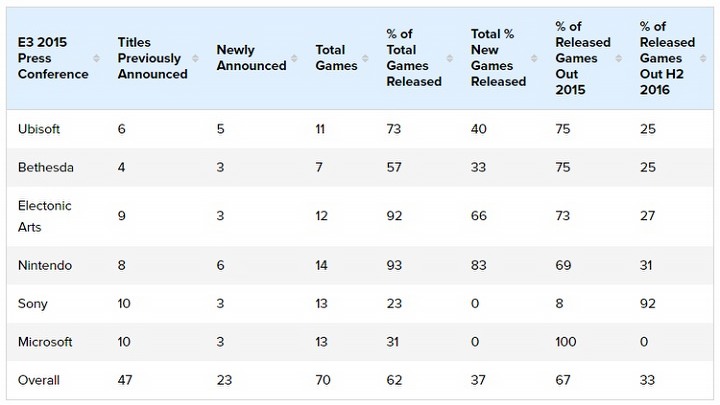Sort by Released Games Out H2 2016 arrows
This screenshot has width=720, height=405.
703,58
